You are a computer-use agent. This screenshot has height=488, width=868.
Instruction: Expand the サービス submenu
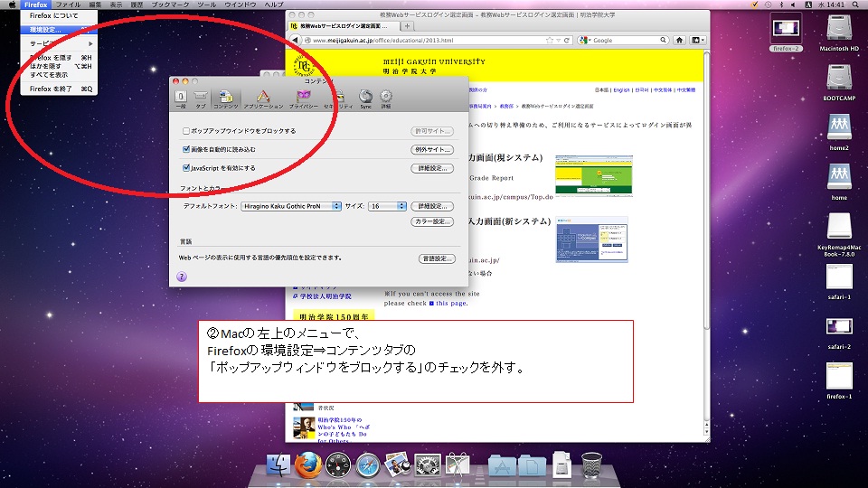60,43
